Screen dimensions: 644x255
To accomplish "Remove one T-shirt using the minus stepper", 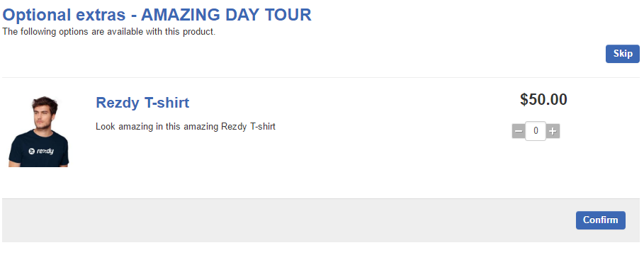I will pyautogui.click(x=519, y=132).
